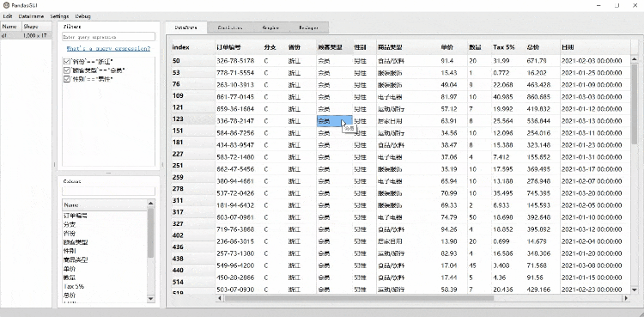Viewport: 644px width, 317px height.
Task: Click the Columns list scrollbar up arrow
Action: tap(151, 203)
